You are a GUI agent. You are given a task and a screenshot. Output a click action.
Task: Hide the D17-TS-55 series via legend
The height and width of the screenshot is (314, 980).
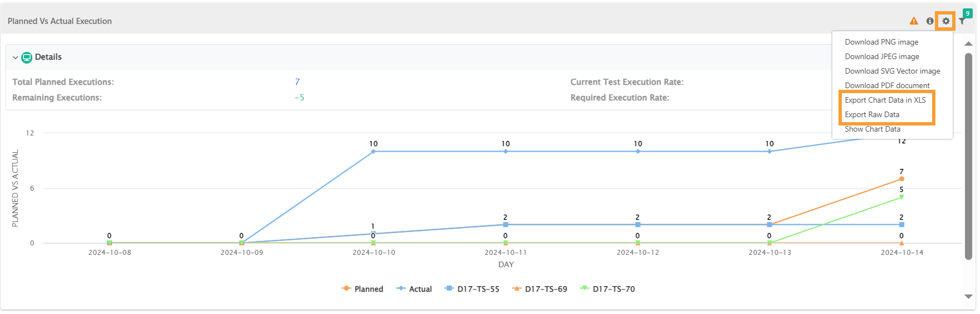pos(472,289)
